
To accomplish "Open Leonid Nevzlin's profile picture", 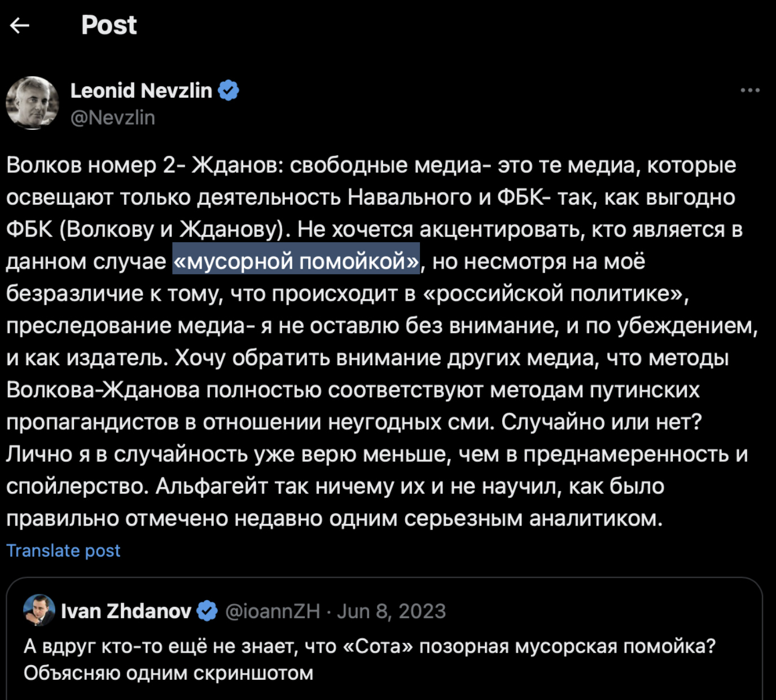I will pyautogui.click(x=32, y=103).
